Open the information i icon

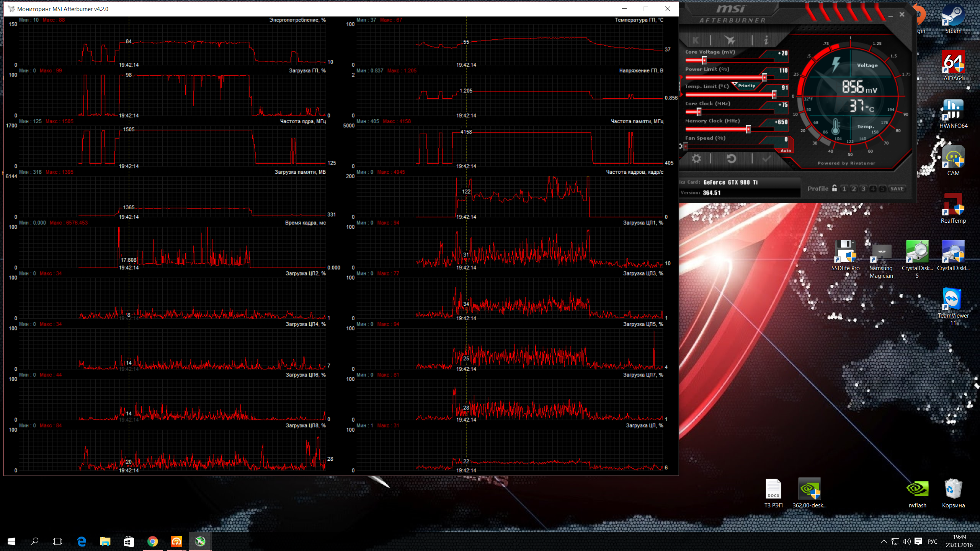(766, 40)
